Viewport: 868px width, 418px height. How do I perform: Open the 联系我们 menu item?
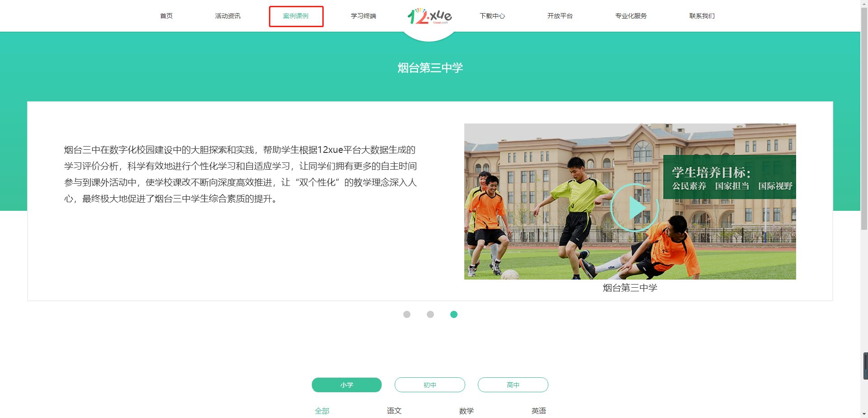pyautogui.click(x=702, y=16)
